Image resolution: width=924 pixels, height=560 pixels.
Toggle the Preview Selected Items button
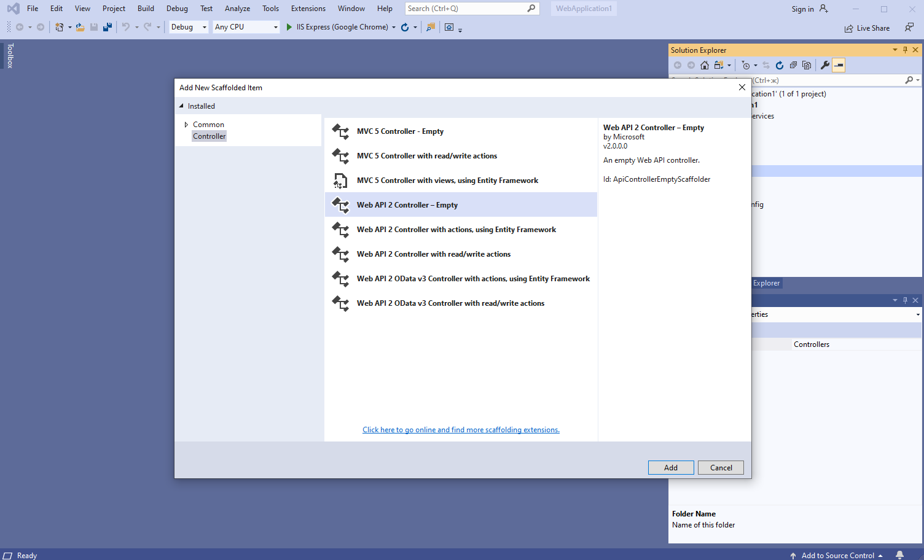(x=839, y=65)
